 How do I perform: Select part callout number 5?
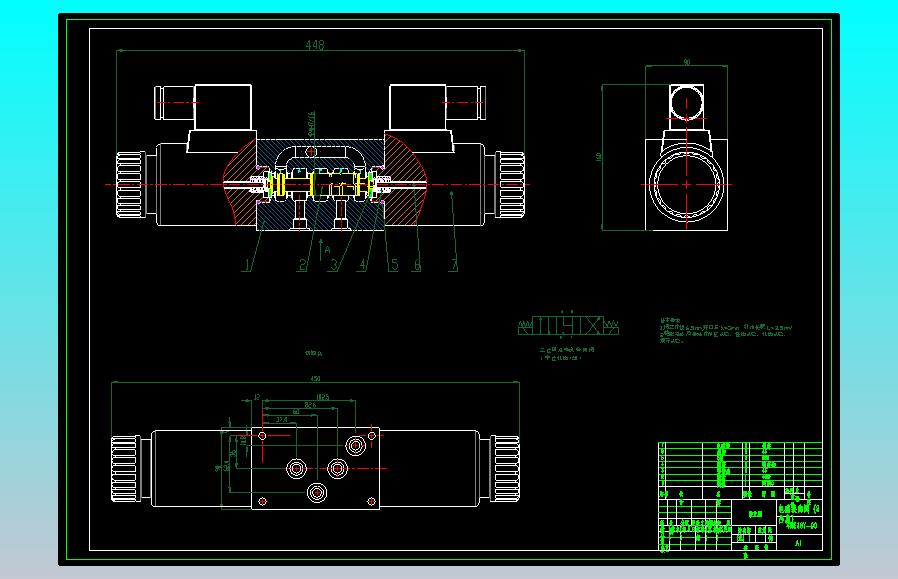pyautogui.click(x=394, y=265)
